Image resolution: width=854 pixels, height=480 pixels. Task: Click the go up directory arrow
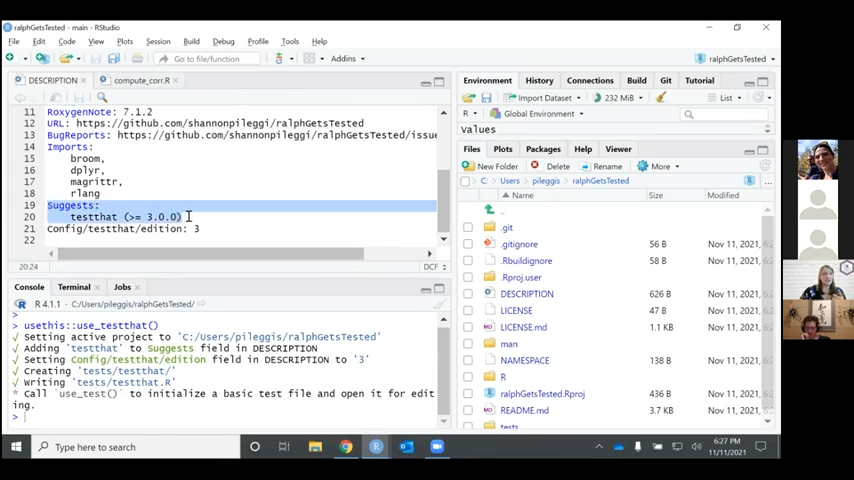coord(489,210)
